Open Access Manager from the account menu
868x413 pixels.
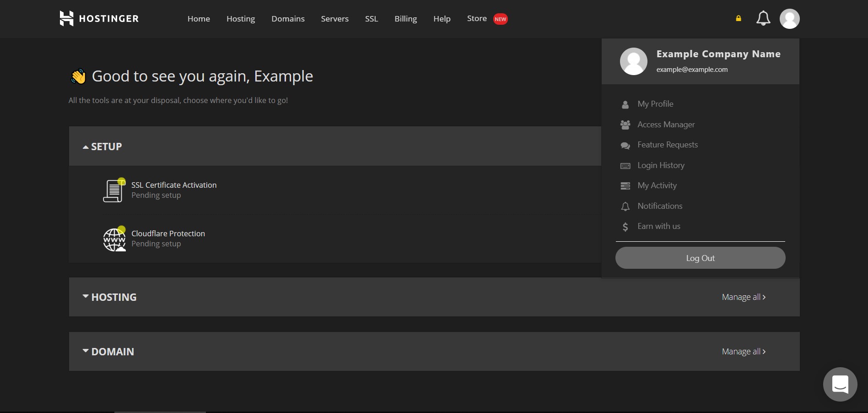click(x=666, y=124)
